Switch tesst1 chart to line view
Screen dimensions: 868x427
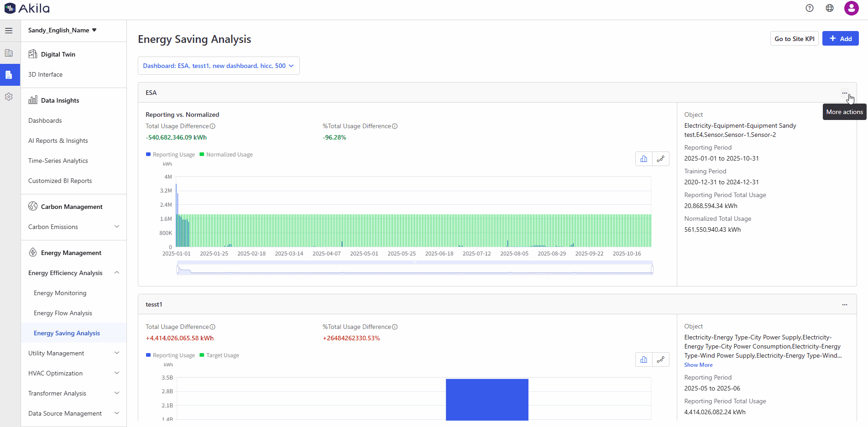660,359
